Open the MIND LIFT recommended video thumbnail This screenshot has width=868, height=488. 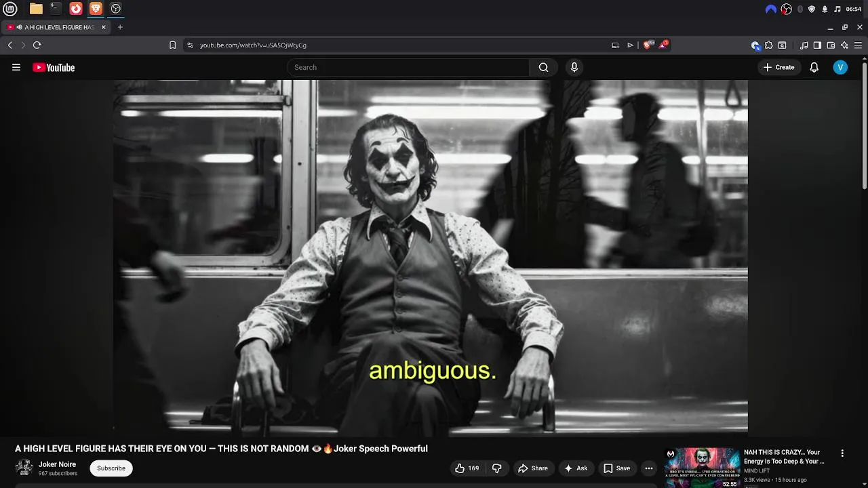(702, 468)
